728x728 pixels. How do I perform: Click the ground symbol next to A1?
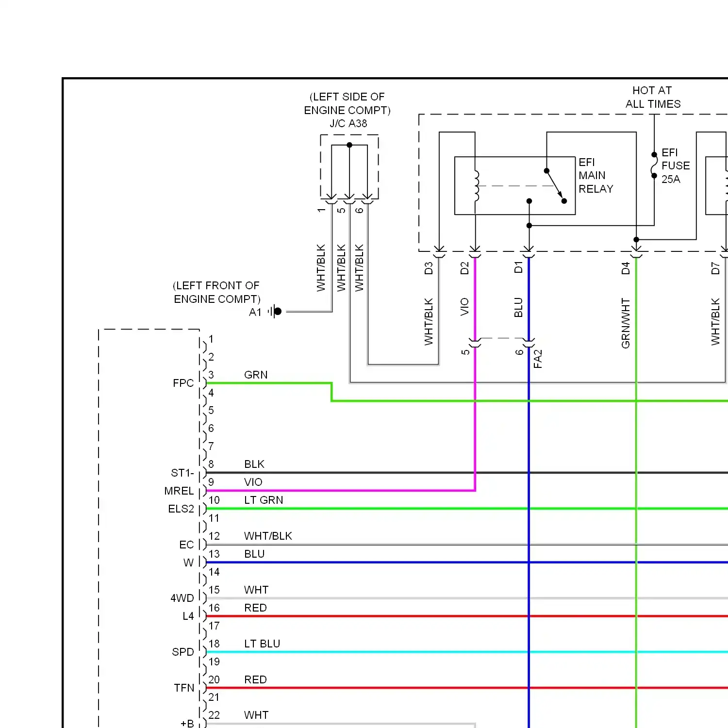[x=275, y=311]
